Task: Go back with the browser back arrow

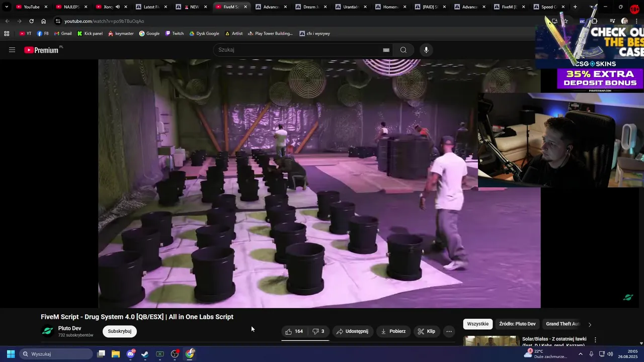Action: (7, 21)
